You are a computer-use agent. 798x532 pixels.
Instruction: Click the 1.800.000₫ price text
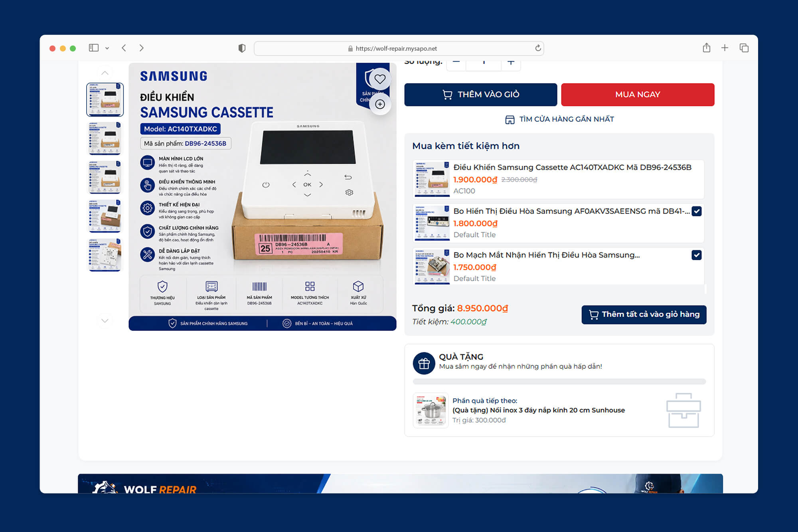click(475, 223)
